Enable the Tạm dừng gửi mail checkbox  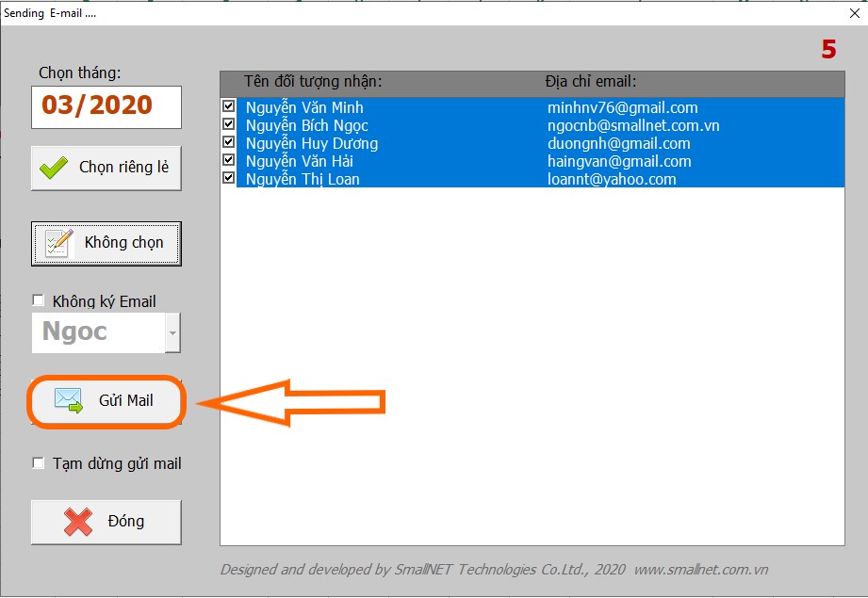[39, 463]
